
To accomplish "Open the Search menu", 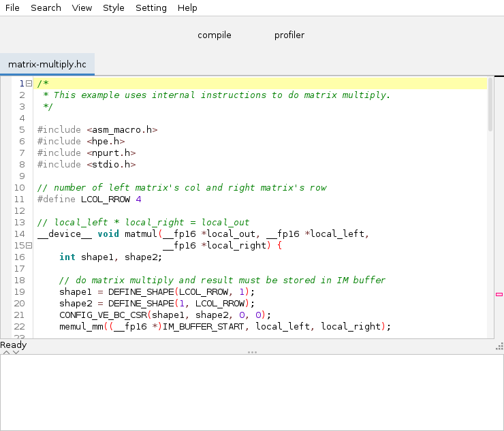I will 46,8.
